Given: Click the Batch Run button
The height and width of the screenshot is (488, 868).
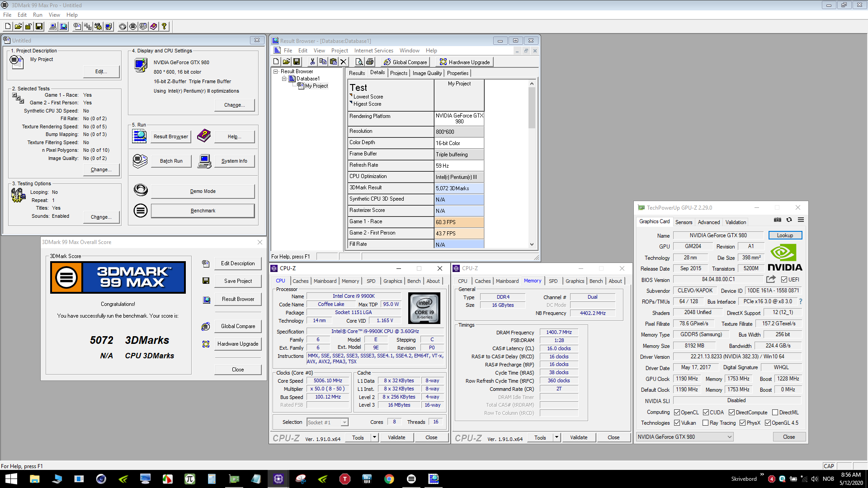Looking at the screenshot, I should click(171, 161).
